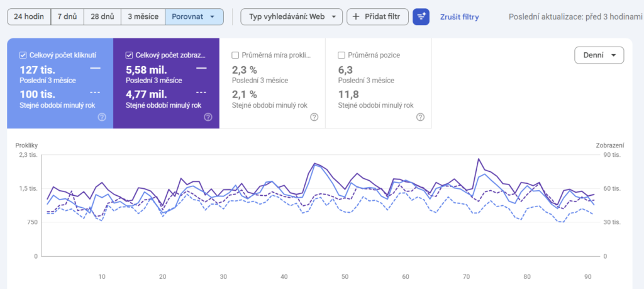The width and height of the screenshot is (644, 289).
Task: Select the 7 dnů range
Action: click(67, 17)
